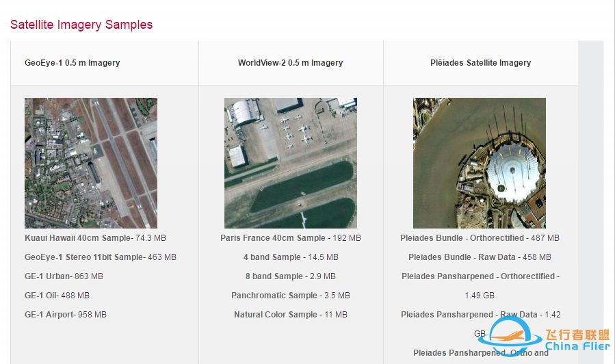Download the 4 band Sample

pyautogui.click(x=272, y=257)
